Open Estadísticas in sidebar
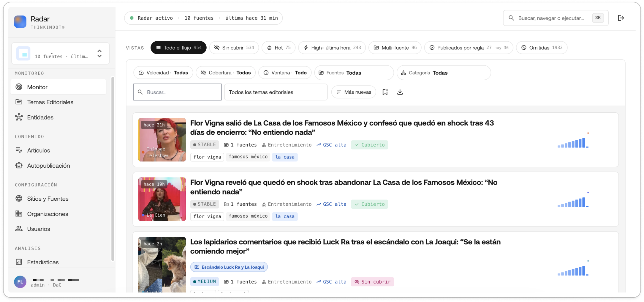Viewport: 644px width, 302px height. pos(58,262)
